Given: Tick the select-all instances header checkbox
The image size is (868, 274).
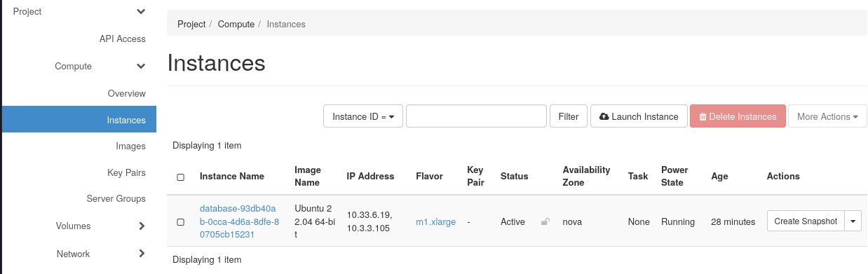Looking at the screenshot, I should [x=180, y=177].
